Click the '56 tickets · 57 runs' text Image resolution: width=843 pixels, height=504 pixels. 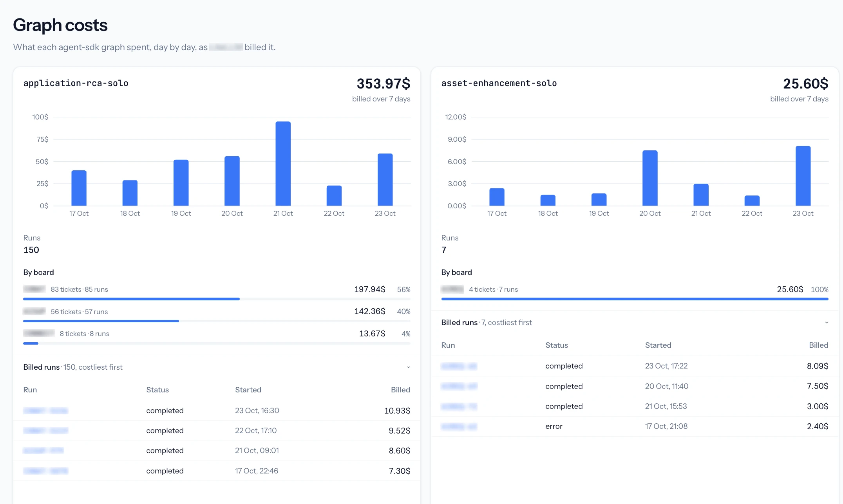click(80, 312)
